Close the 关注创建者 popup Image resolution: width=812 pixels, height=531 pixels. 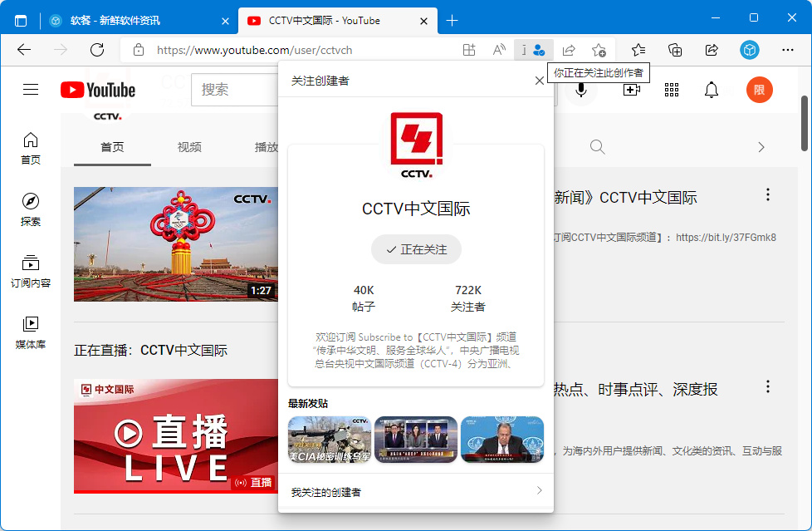540,81
